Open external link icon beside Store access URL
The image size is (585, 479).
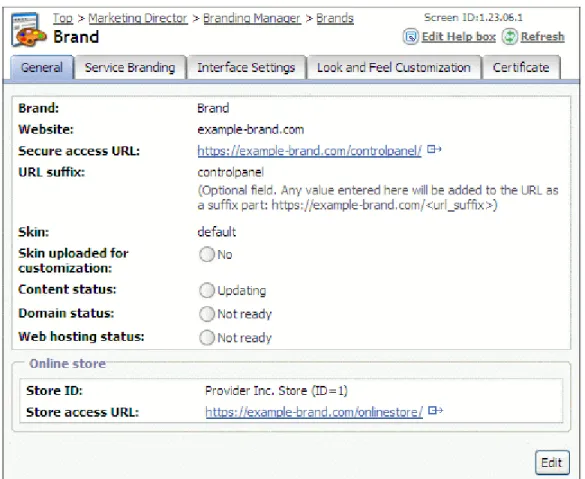435,410
